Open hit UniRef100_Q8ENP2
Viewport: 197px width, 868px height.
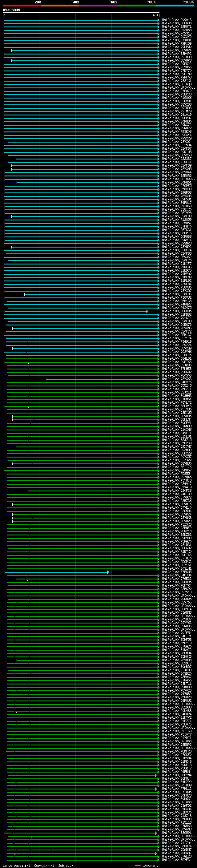coord(177,744)
